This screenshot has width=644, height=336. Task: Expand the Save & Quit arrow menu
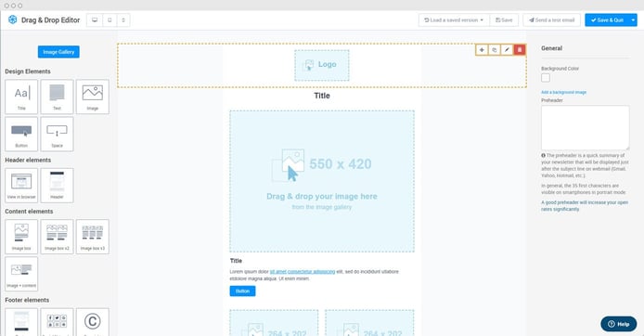pyautogui.click(x=633, y=20)
